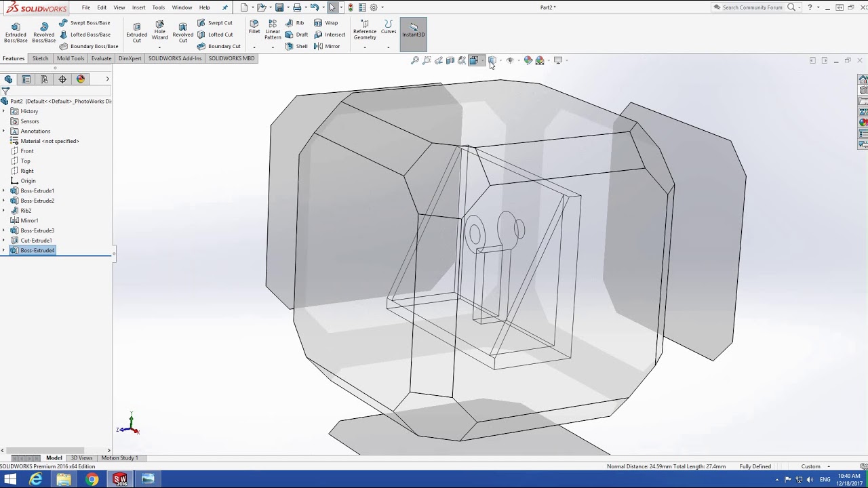Screen dimensions: 868x488
Task: Click the feature tree filter icon
Action: (x=5, y=91)
